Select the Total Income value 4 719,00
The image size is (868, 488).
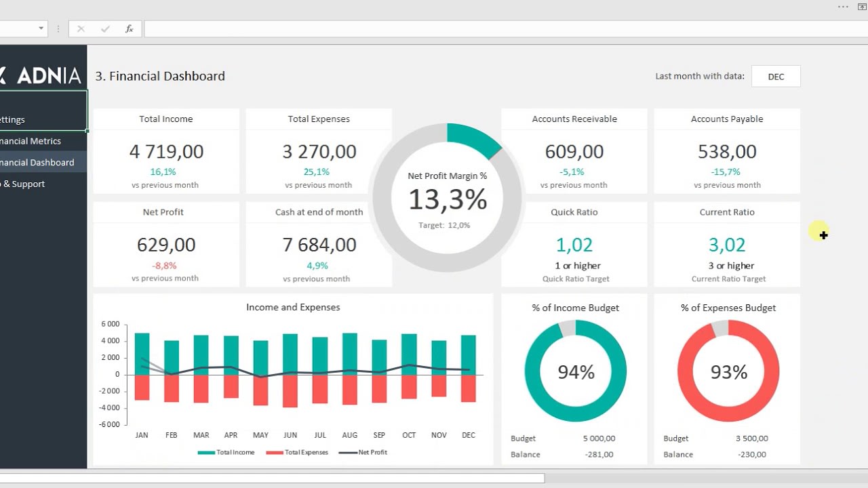point(166,151)
